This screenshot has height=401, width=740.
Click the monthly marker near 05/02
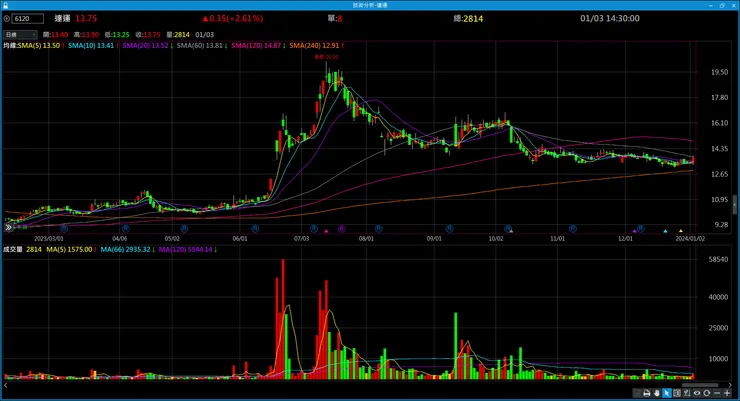point(184,229)
